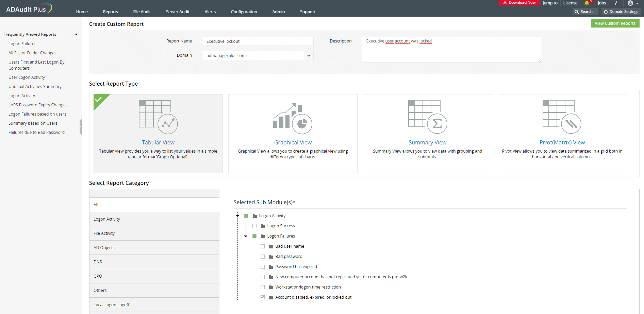The height and width of the screenshot is (314, 644).
Task: Uncheck Account disabled, expired, or locked out
Action: (263, 297)
